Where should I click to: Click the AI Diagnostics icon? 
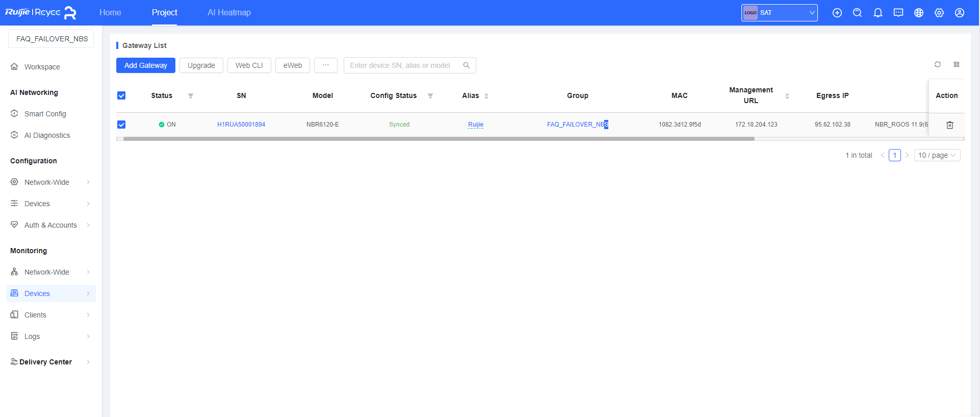14,135
